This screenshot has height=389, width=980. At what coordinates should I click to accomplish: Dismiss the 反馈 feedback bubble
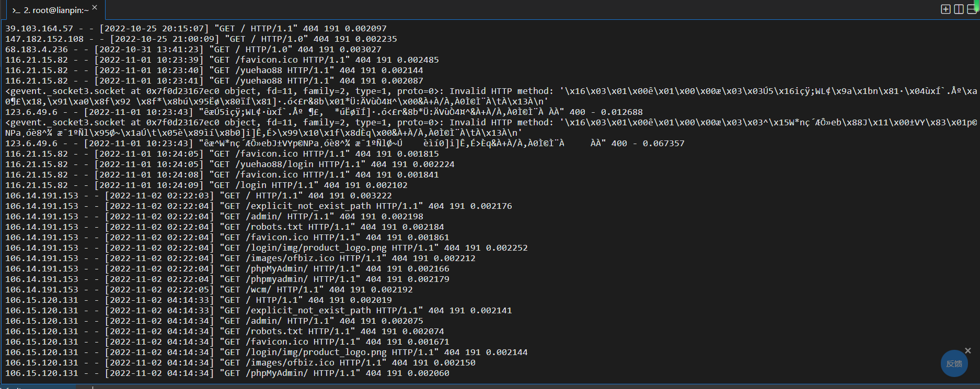pos(968,350)
